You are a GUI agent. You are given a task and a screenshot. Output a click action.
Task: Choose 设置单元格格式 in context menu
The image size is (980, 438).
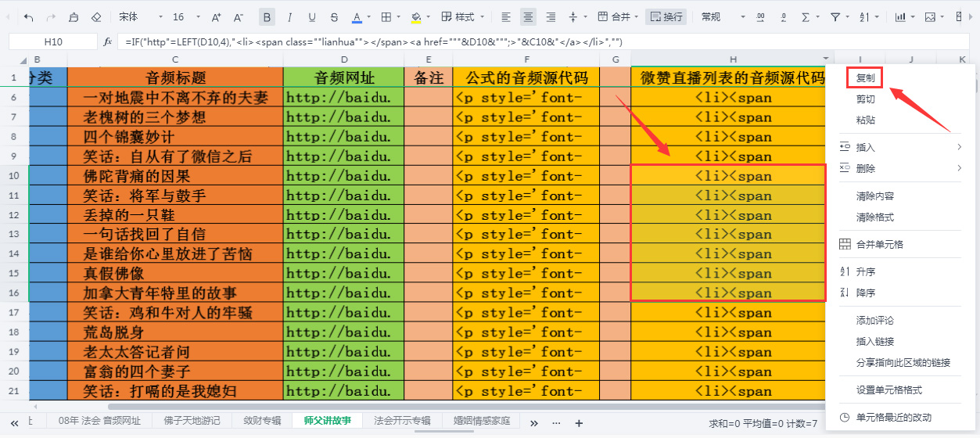(x=889, y=390)
